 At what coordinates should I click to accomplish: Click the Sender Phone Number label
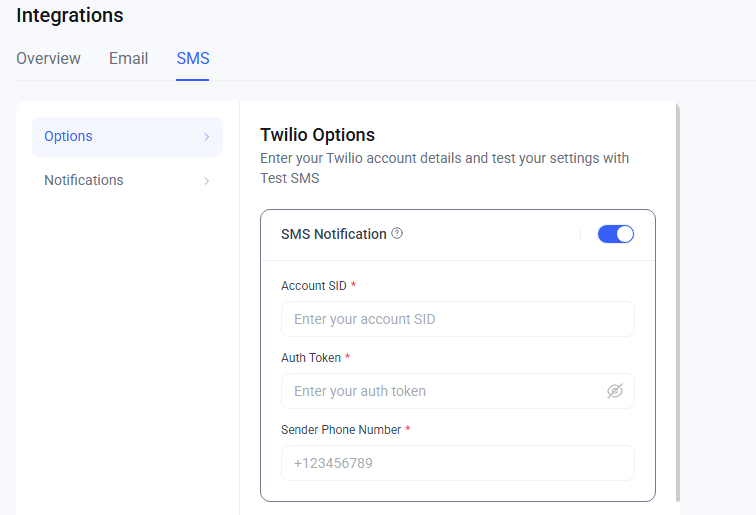point(341,430)
